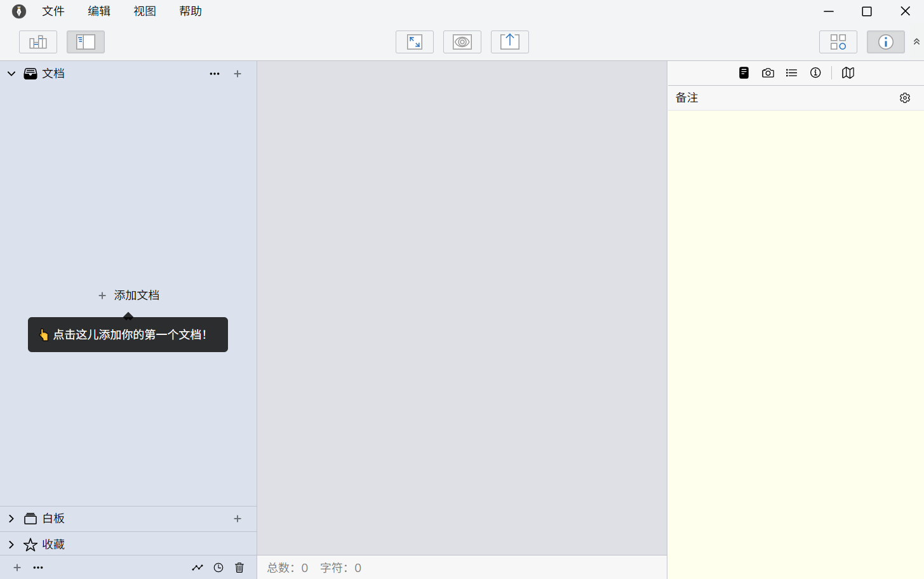
Task: Open the outline list tab in inspector
Action: (x=791, y=73)
